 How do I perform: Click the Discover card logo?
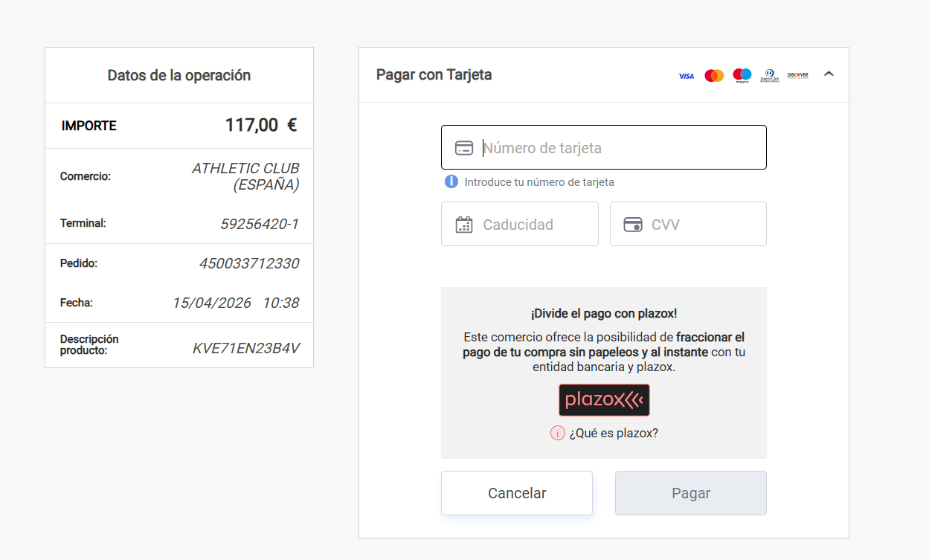pyautogui.click(x=797, y=75)
